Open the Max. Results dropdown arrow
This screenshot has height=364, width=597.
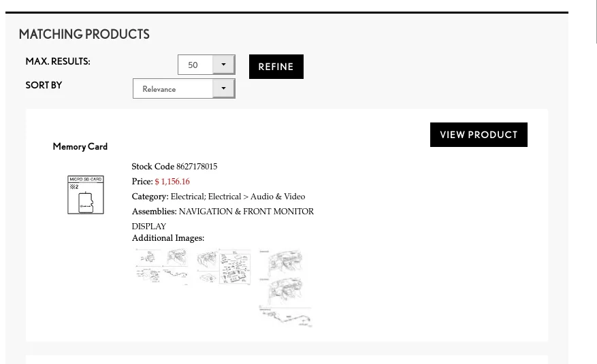coord(223,65)
